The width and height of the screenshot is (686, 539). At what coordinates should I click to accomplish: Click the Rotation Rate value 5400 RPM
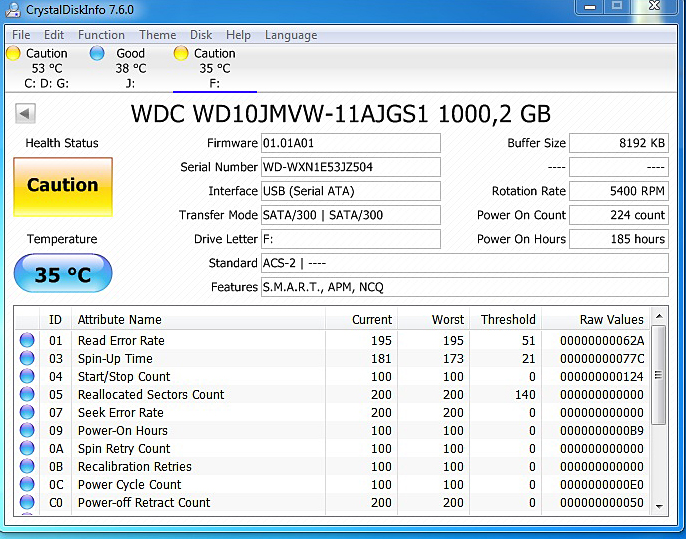coord(619,191)
